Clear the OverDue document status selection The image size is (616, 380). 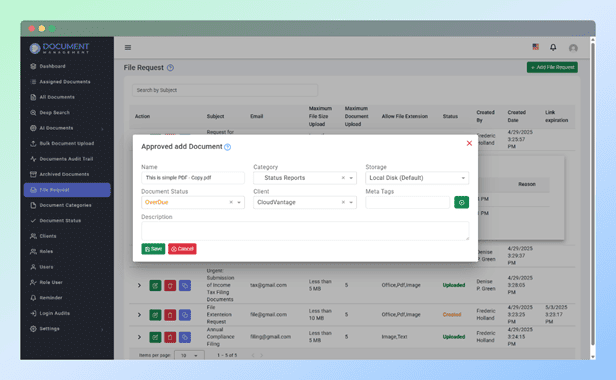click(x=231, y=202)
